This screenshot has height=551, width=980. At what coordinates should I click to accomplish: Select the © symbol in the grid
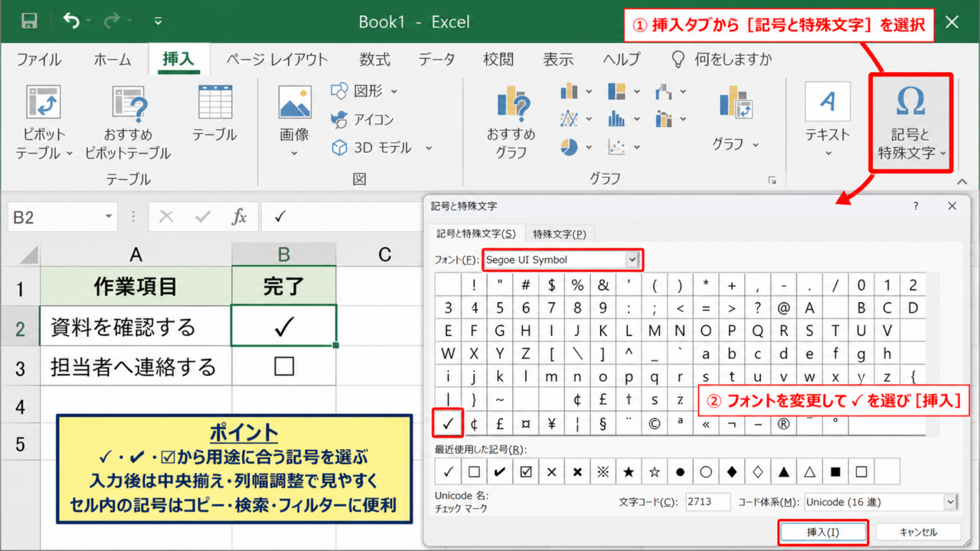655,422
